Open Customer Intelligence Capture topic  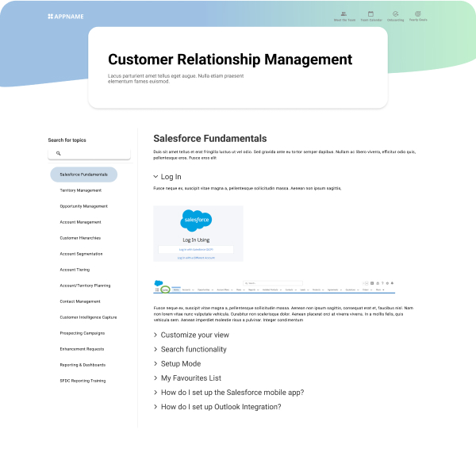pos(88,317)
